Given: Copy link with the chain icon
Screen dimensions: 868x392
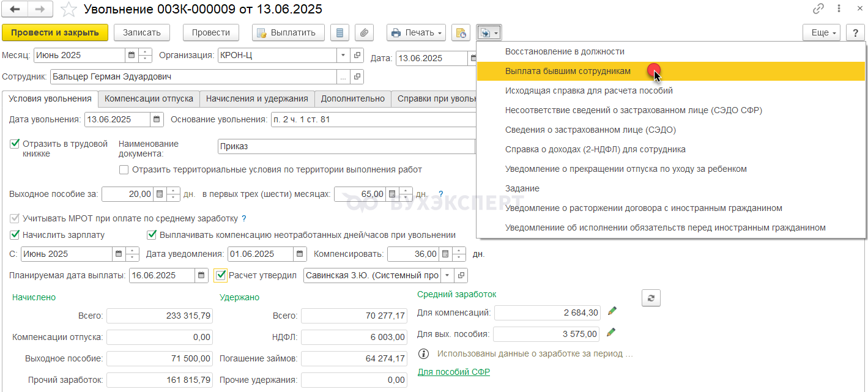Looking at the screenshot, I should pos(818,9).
